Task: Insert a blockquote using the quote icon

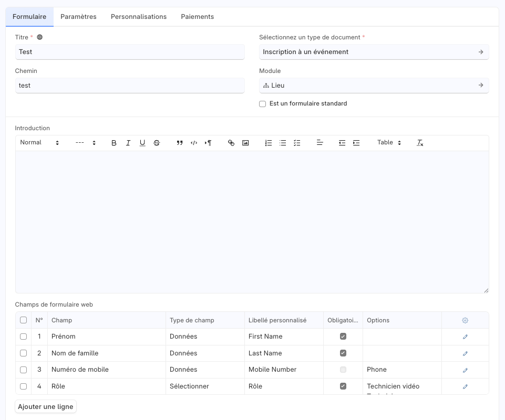Action: tap(180, 143)
